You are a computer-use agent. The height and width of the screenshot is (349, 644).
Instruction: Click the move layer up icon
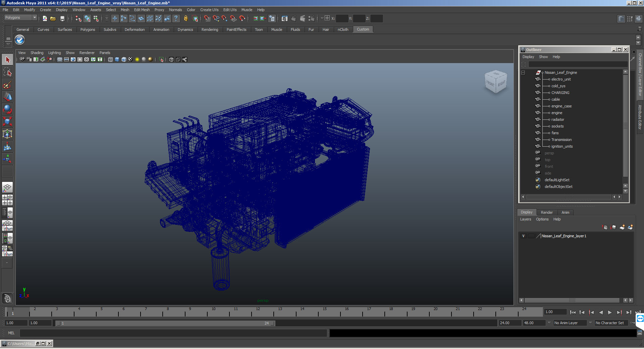605,227
